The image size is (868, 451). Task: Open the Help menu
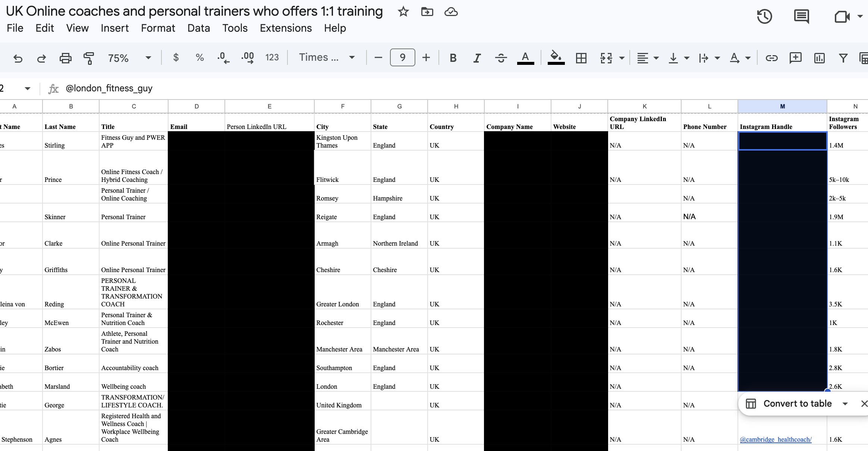[335, 28]
